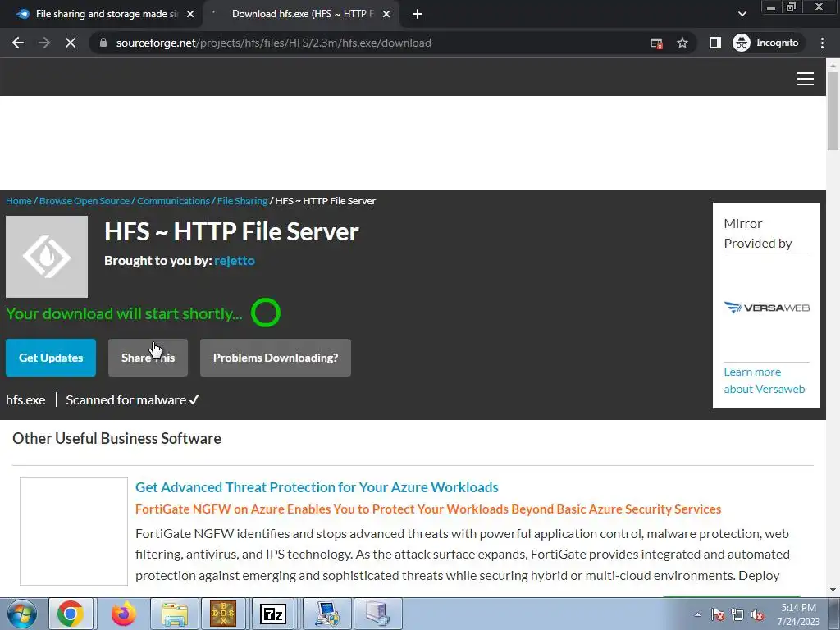Open the rejetto author link
Screen dimensions: 840x630
click(x=234, y=261)
